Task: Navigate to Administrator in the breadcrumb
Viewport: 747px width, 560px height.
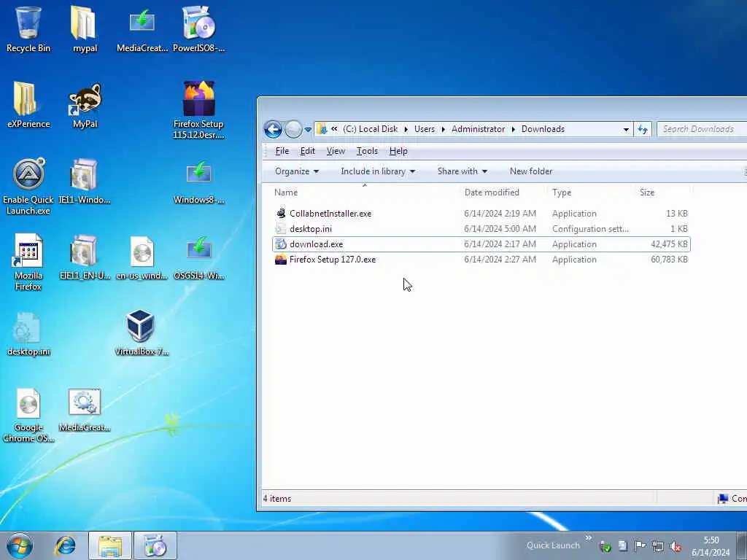Action: tap(478, 129)
